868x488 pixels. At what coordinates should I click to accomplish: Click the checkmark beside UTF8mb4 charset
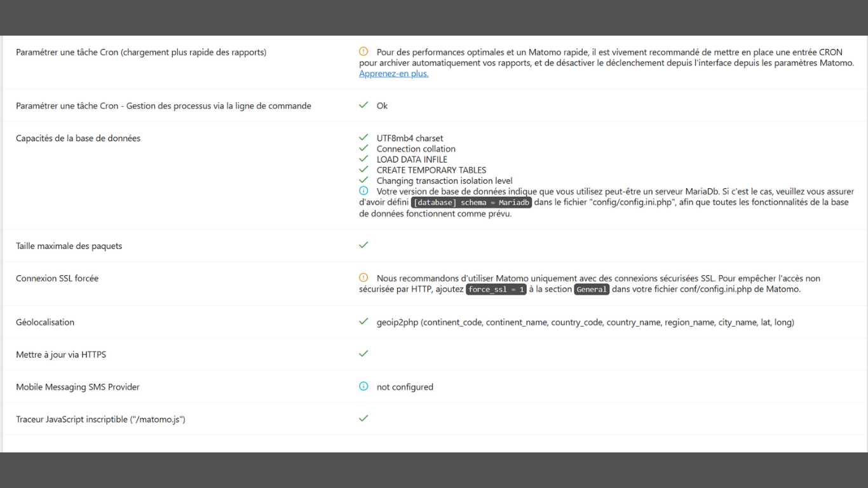click(363, 137)
